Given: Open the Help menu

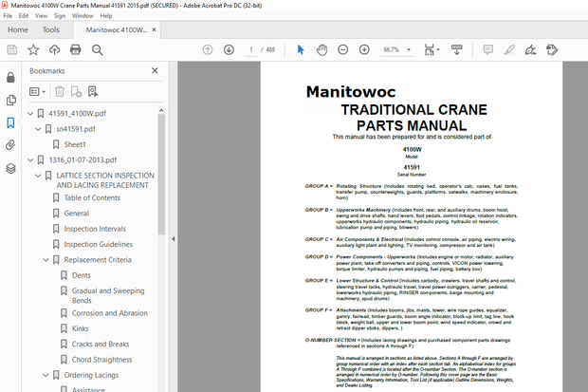Looking at the screenshot, I should click(x=106, y=16).
